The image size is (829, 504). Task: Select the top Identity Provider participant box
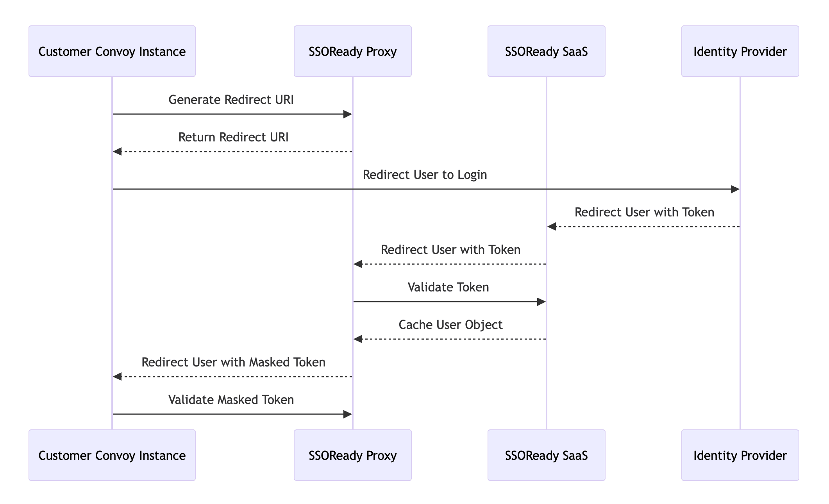pyautogui.click(x=740, y=51)
